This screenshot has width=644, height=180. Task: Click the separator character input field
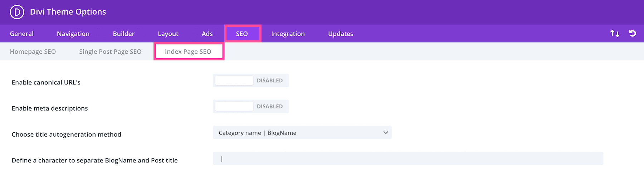point(408,159)
